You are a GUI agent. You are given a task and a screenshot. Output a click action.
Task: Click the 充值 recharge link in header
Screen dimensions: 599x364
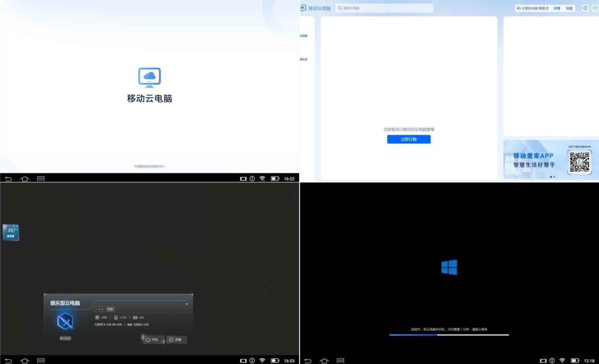click(569, 8)
